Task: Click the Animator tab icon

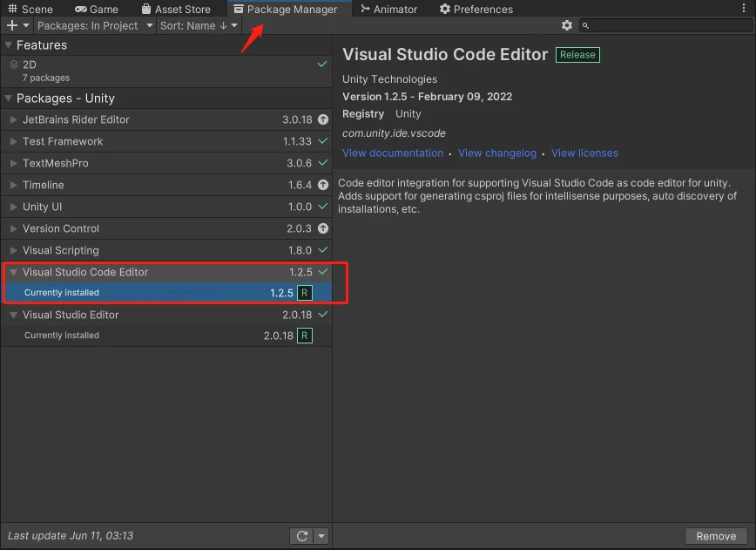Action: tap(366, 9)
